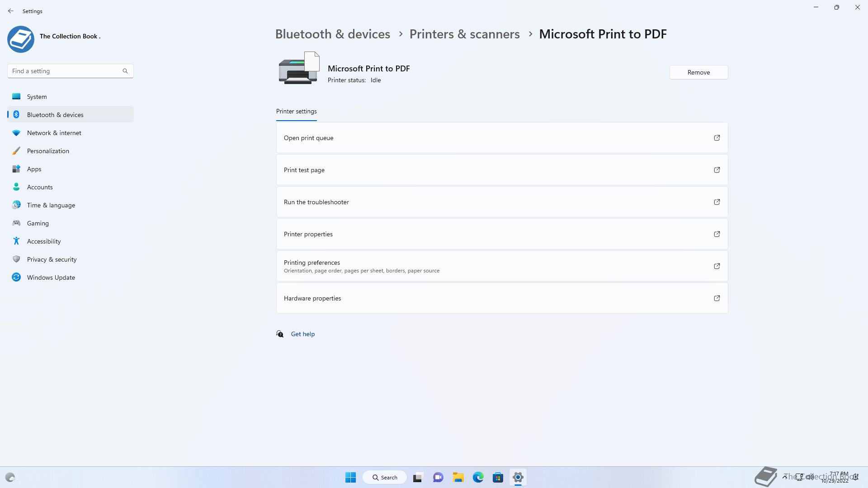Click the Gaming controller icon
The height and width of the screenshot is (488, 868).
click(x=16, y=223)
